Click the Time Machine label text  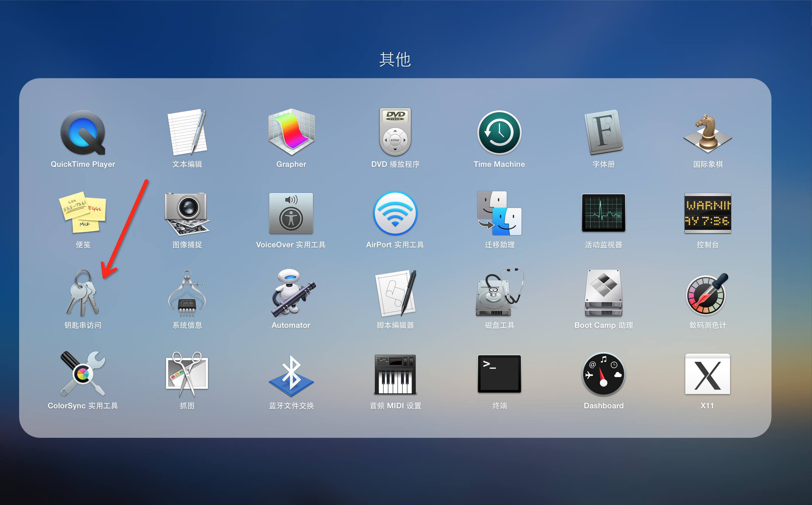coord(499,164)
